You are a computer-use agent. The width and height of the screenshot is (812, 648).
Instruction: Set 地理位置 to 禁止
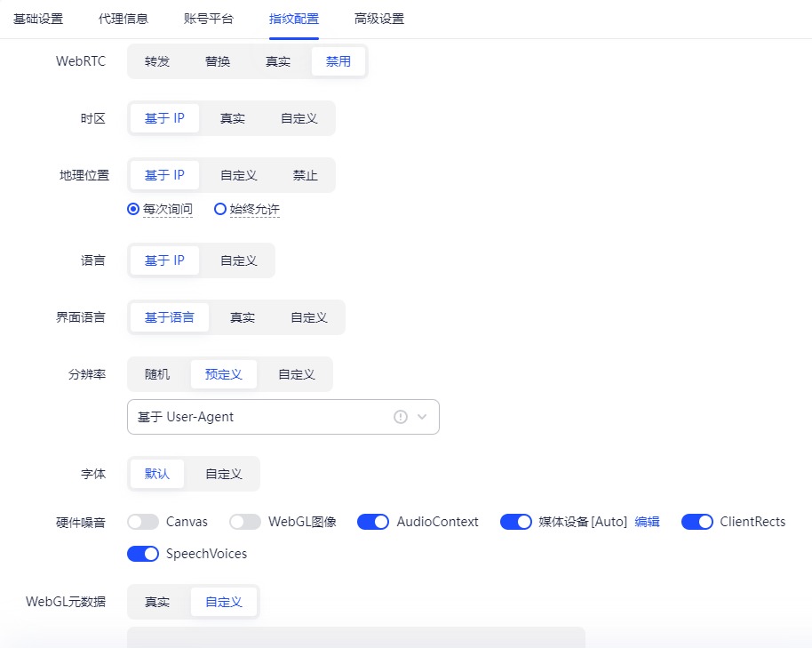coord(306,175)
